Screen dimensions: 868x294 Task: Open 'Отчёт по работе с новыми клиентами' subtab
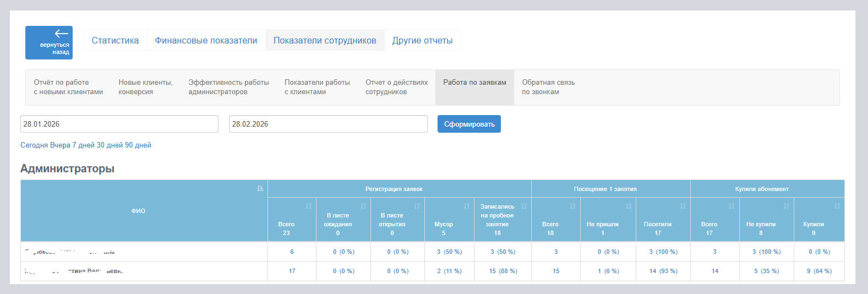click(x=68, y=87)
